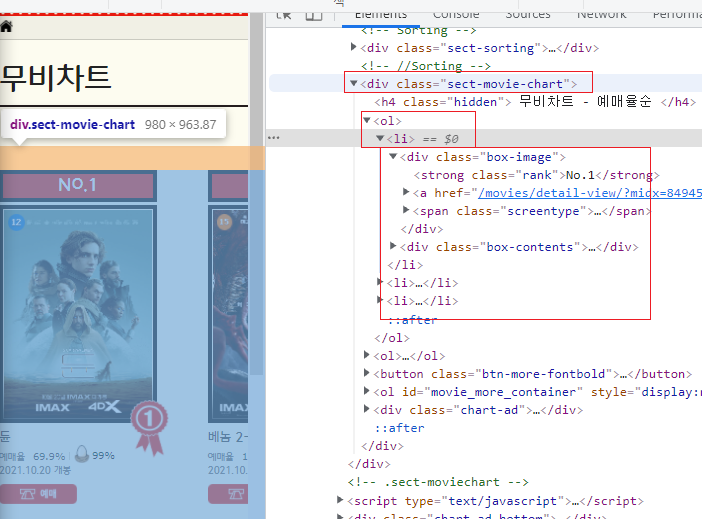Expand the box-contents div node
Viewport: 702px width, 519px height.
[x=393, y=245]
